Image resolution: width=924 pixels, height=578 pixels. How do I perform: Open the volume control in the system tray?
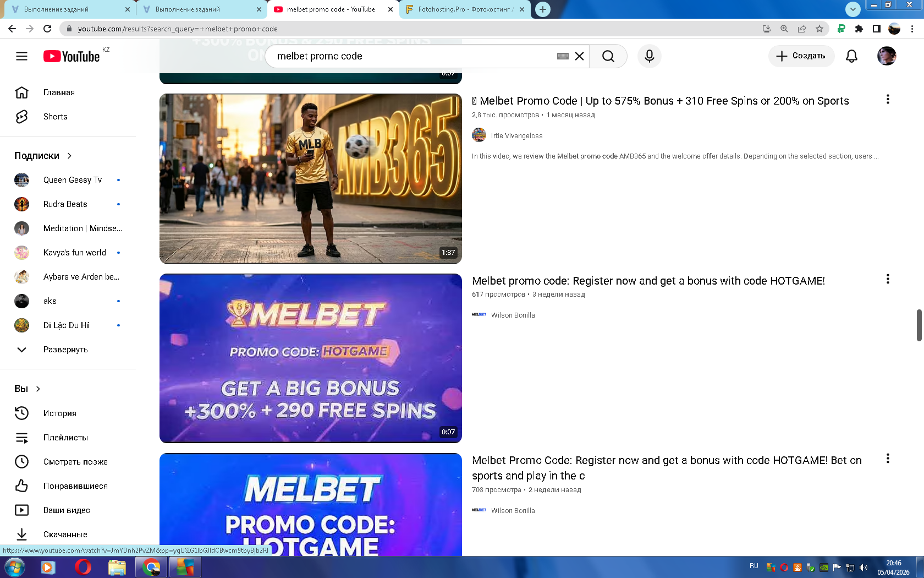(864, 568)
